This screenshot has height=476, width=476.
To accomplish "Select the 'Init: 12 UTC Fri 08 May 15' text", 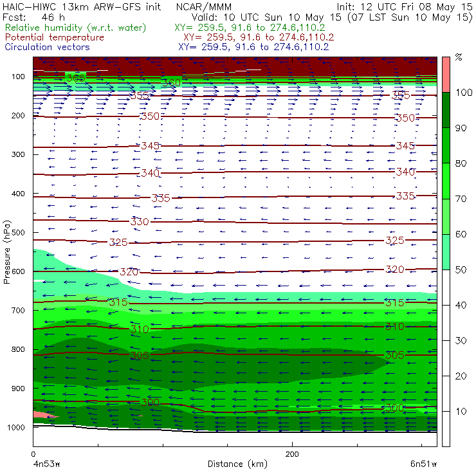I will click(x=405, y=6).
